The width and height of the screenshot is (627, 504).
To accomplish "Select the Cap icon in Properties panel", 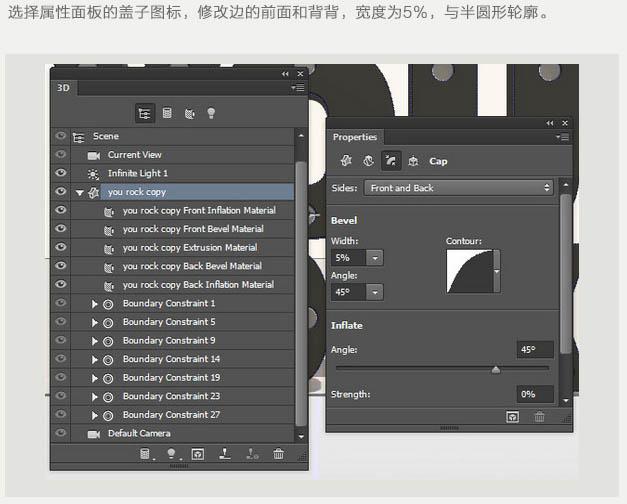I will (x=390, y=160).
